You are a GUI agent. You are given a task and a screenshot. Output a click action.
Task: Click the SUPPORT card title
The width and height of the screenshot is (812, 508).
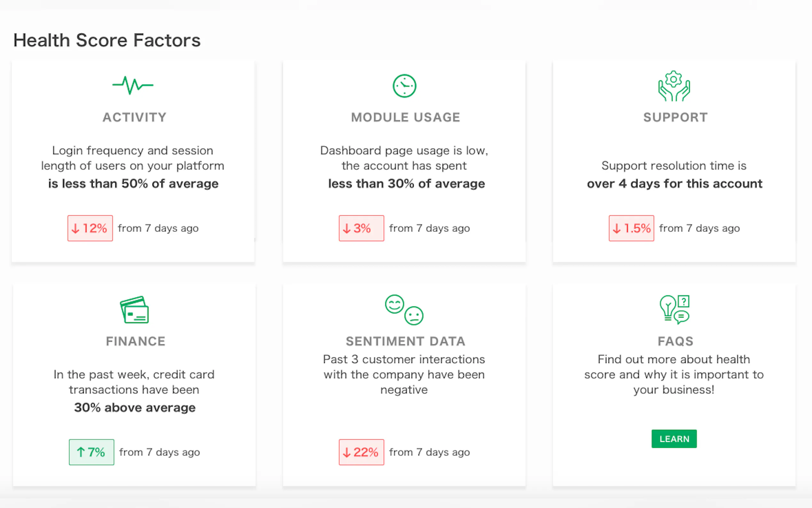pyautogui.click(x=675, y=117)
